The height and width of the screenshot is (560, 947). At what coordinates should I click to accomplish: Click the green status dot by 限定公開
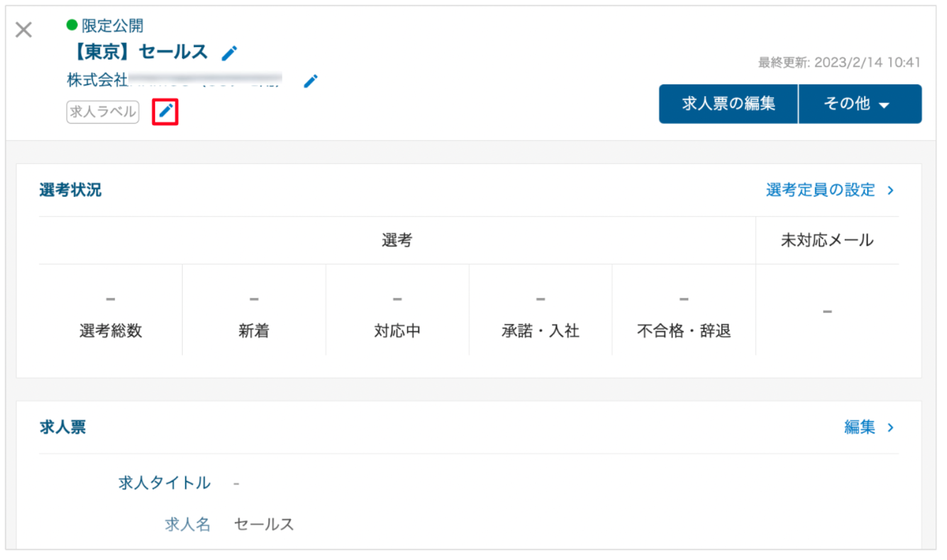point(72,25)
